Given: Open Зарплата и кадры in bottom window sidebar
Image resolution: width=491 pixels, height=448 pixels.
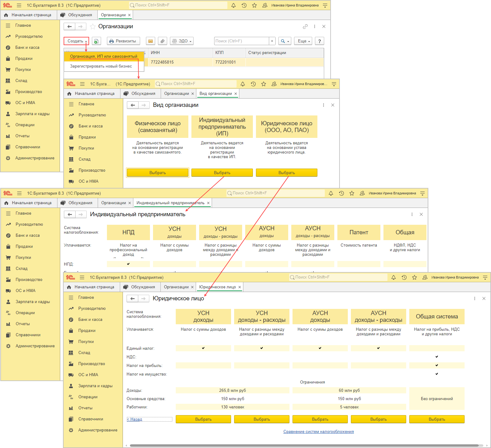Looking at the screenshot, I should pos(95,386).
